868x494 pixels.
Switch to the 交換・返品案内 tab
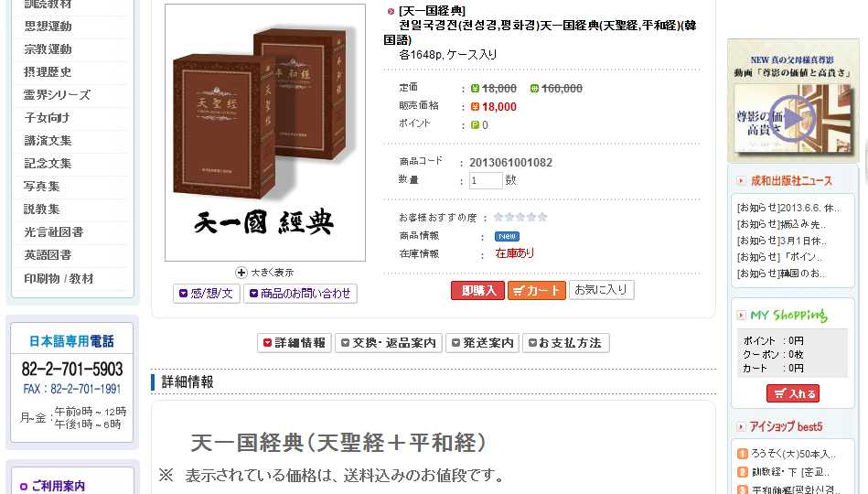(x=389, y=343)
